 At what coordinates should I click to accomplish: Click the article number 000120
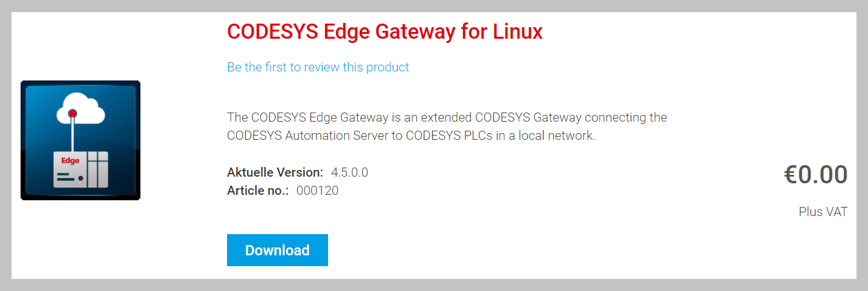point(317,191)
